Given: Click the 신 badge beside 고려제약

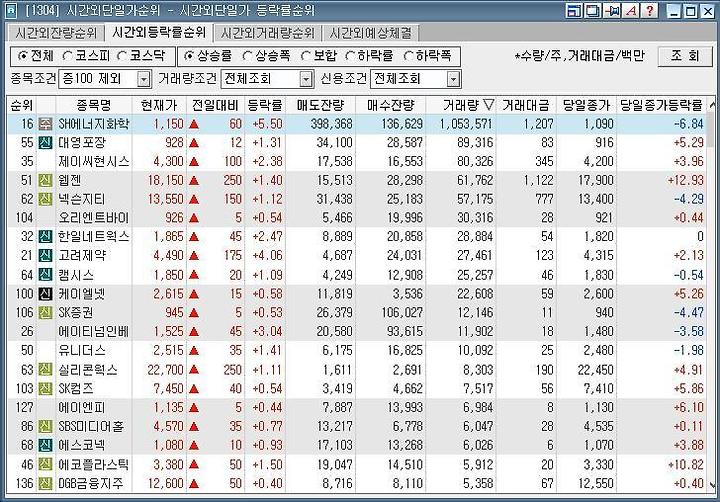Looking at the screenshot, I should coord(45,255).
